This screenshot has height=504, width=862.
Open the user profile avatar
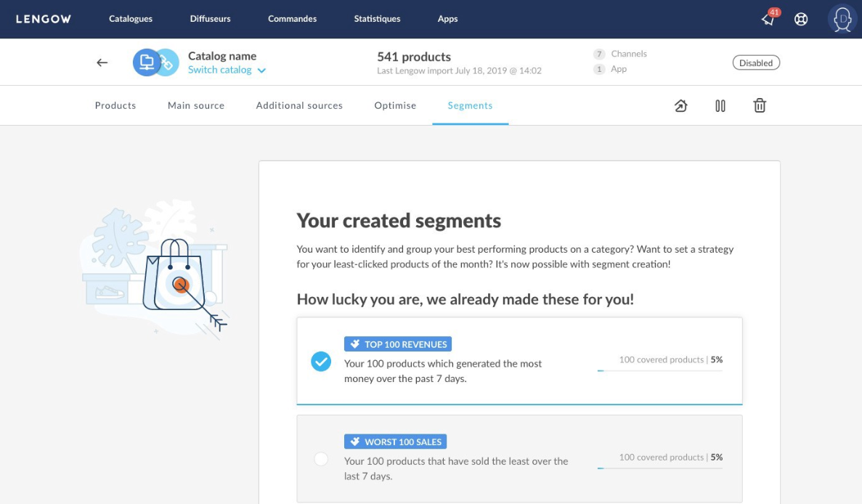pyautogui.click(x=842, y=20)
